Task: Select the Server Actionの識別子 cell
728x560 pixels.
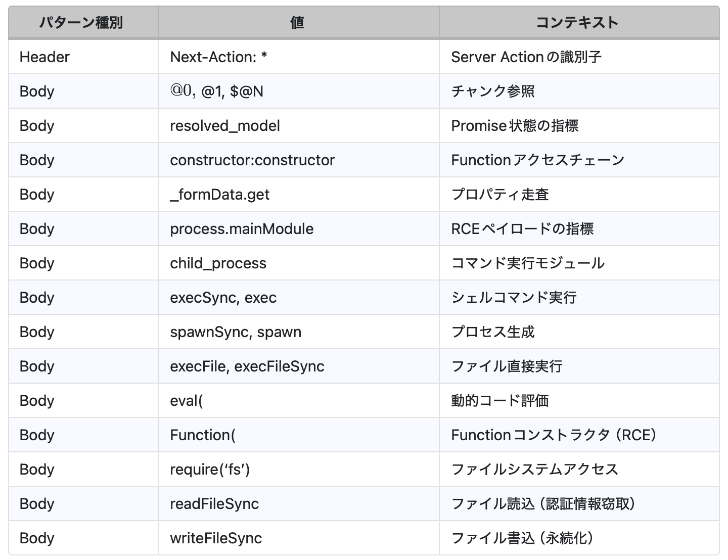Action: 526,57
